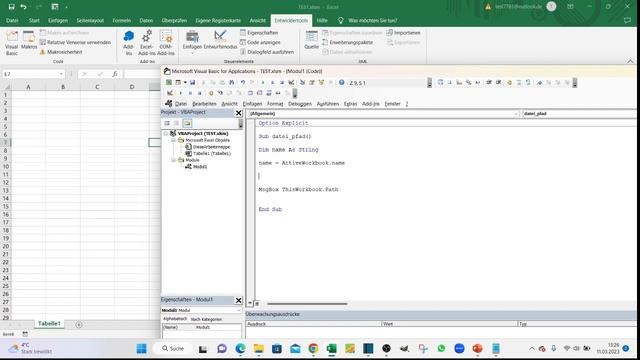Image resolution: width=640 pixels, height=360 pixels.
Task: Open Windows Start menu on taskbar
Action: [x=141, y=349]
